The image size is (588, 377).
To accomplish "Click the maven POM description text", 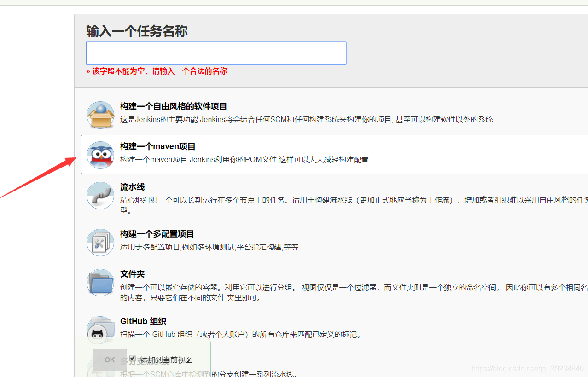I will coord(245,160).
